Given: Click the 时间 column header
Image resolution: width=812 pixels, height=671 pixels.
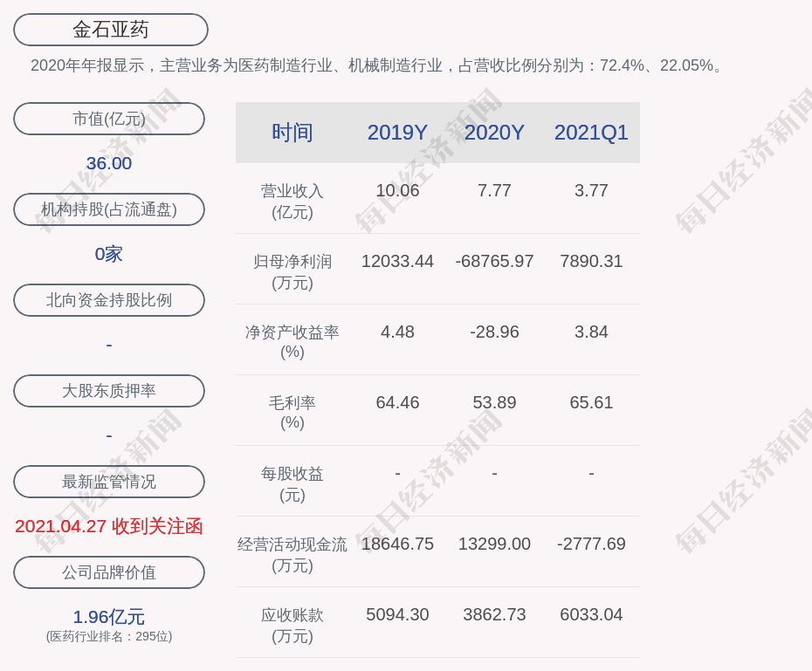Looking at the screenshot, I should 292,133.
